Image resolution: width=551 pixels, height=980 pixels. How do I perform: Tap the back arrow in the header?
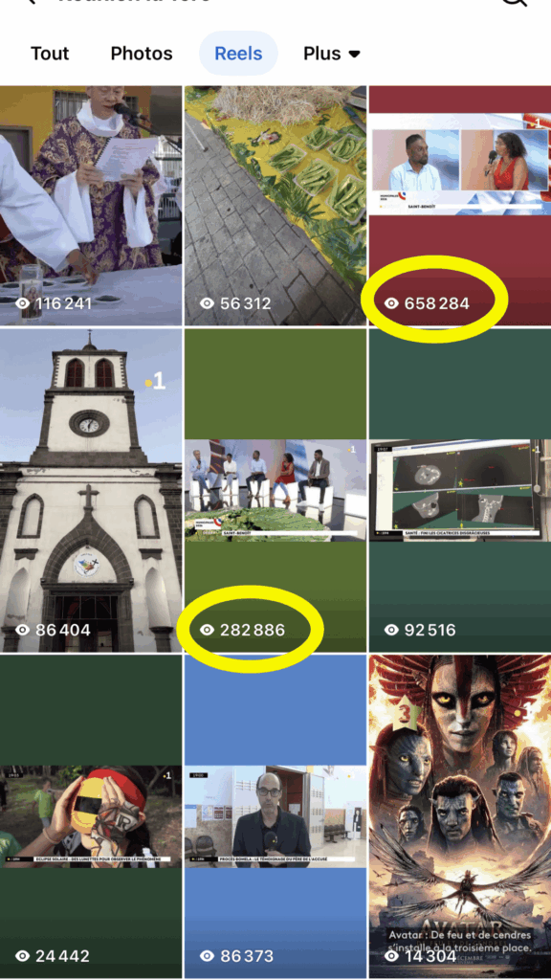[x=30, y=1]
